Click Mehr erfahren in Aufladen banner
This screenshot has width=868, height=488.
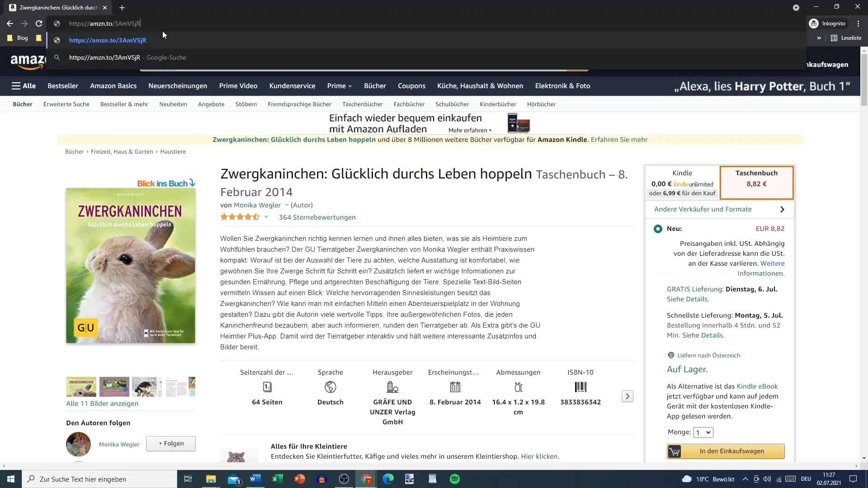pyautogui.click(x=469, y=130)
